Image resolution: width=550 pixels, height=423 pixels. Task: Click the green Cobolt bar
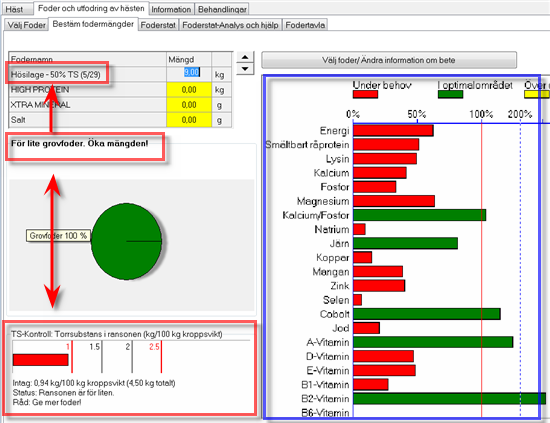pyautogui.click(x=427, y=314)
